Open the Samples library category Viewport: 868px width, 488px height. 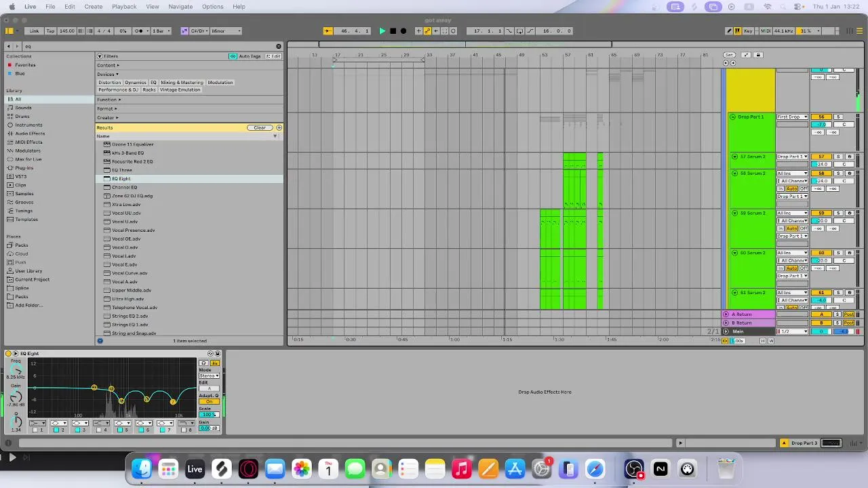24,194
